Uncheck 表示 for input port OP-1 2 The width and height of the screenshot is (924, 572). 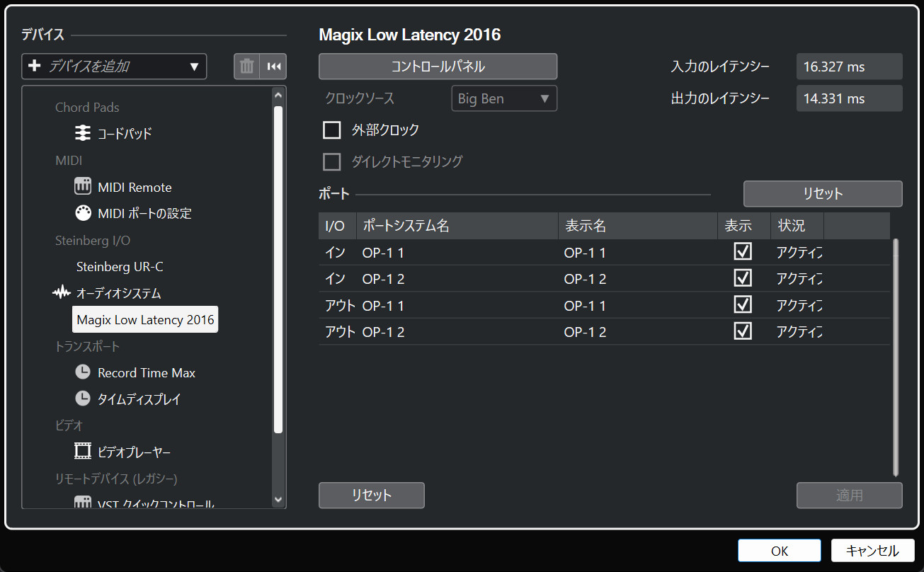[743, 278]
